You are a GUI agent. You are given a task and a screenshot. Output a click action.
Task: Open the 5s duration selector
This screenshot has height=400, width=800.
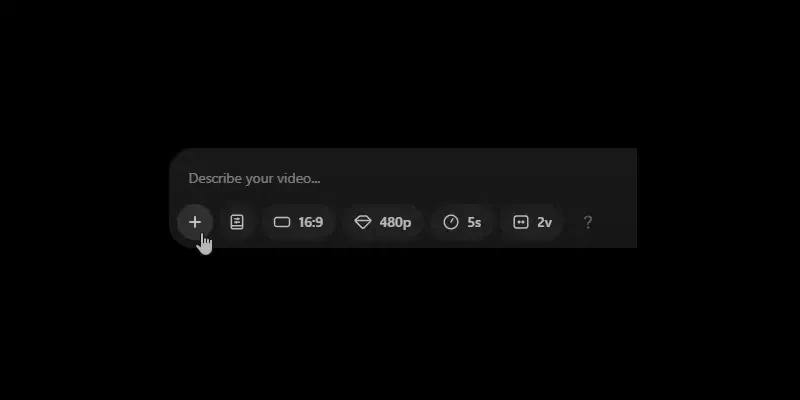[462, 222]
